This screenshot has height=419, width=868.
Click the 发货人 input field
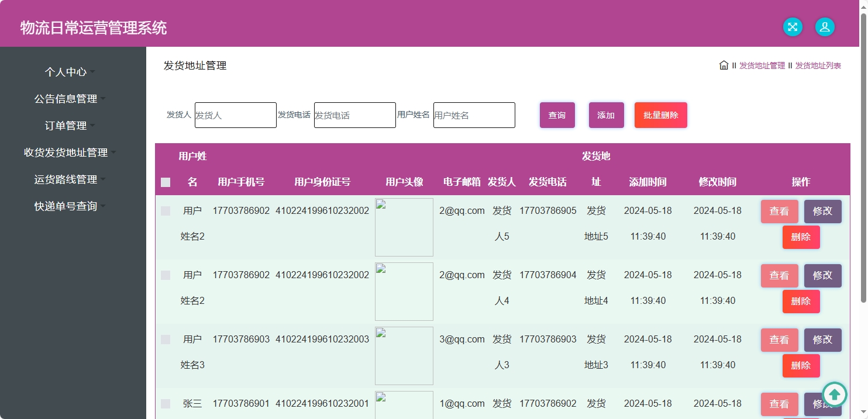[235, 115]
